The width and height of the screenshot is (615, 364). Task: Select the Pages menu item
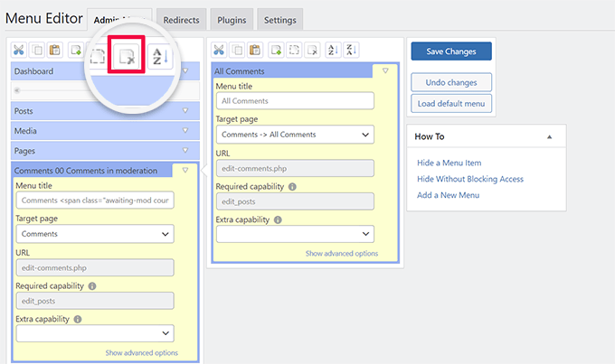point(105,151)
